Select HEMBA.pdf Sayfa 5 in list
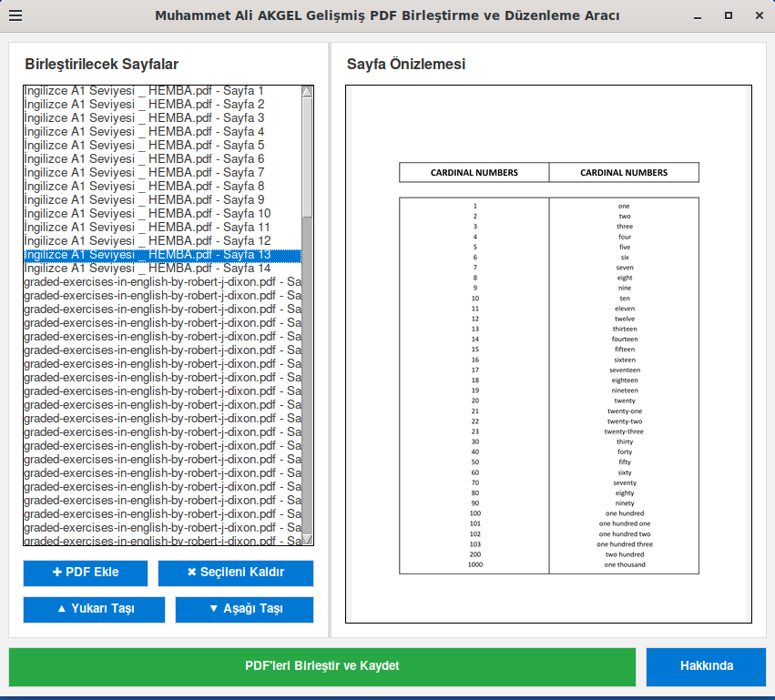 146,146
